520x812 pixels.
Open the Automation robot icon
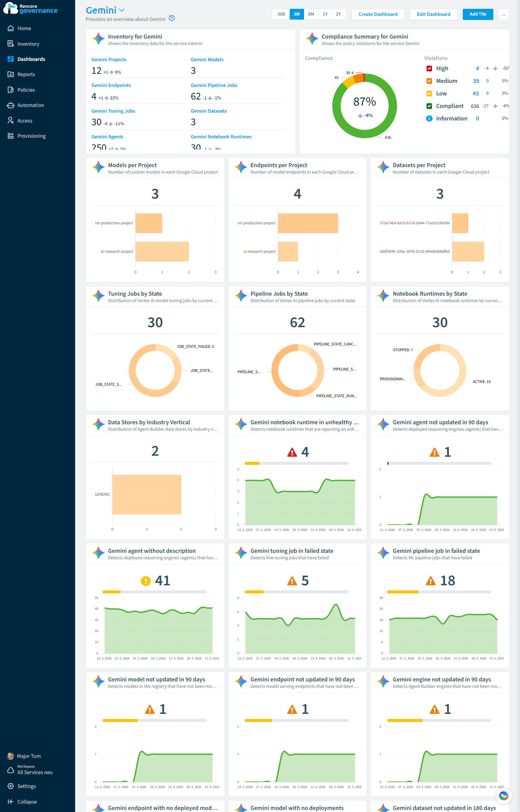(x=10, y=105)
